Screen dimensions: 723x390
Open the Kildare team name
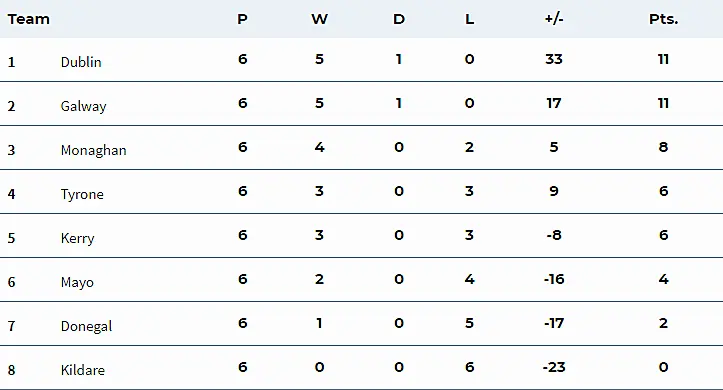[83, 370]
